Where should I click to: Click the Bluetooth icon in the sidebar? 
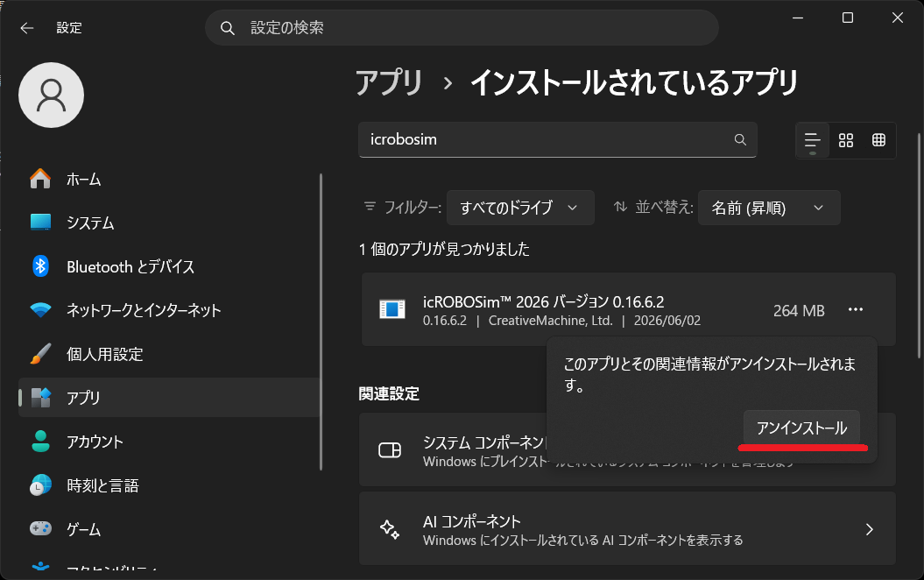(40, 265)
